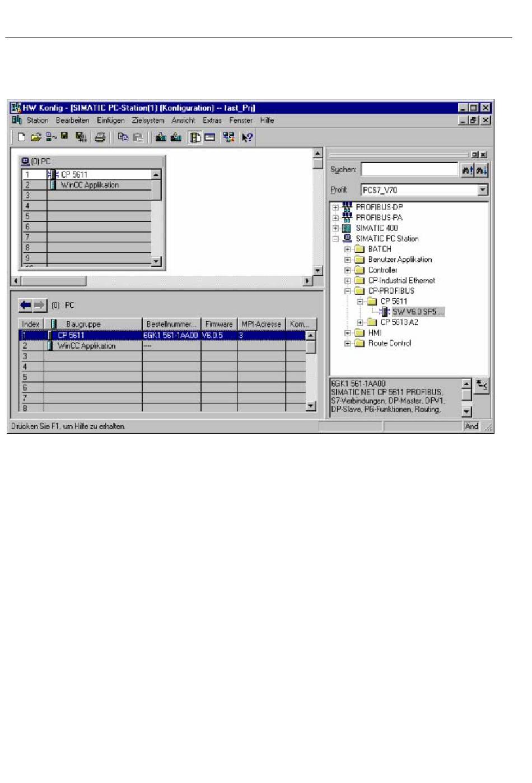Click the search downward binoculars icon
Image resolution: width=532 pixels, height=783 pixels.
482,170
